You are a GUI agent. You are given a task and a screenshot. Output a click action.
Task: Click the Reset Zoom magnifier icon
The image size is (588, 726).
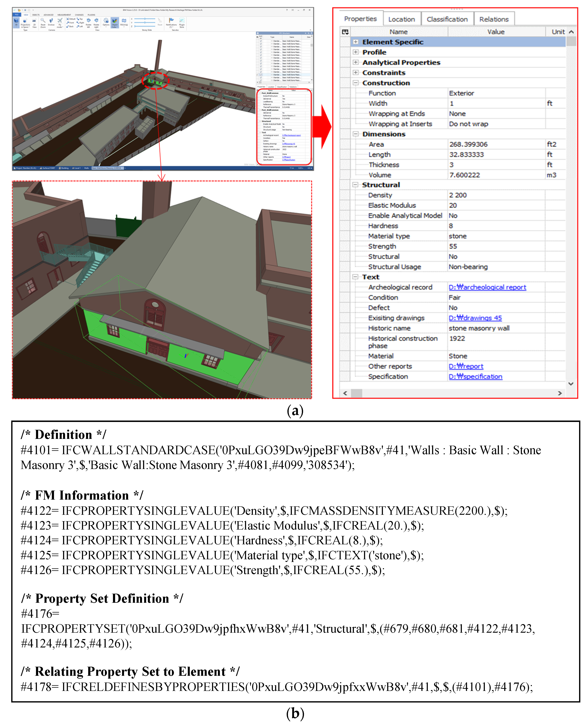43,20
